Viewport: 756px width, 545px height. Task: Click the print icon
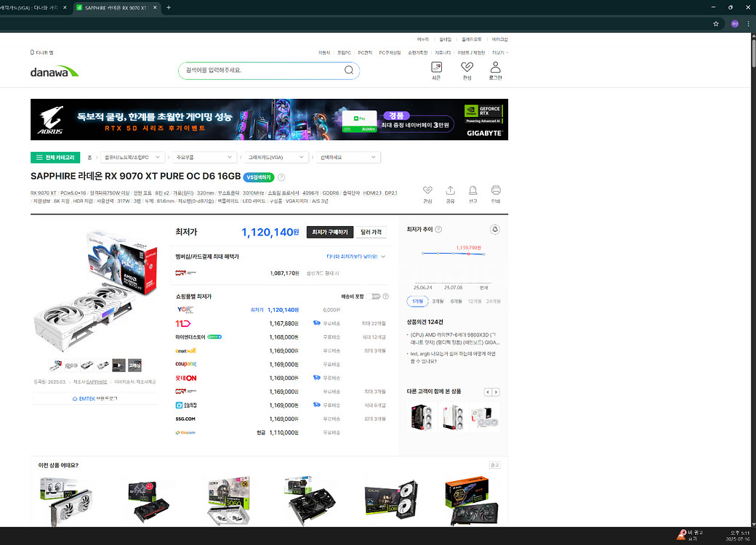point(496,190)
